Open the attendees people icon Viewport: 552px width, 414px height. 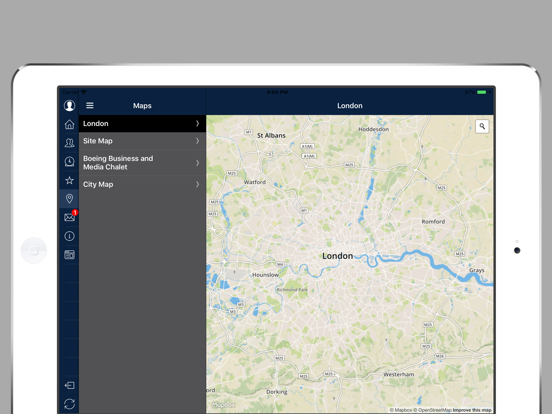[x=69, y=143]
